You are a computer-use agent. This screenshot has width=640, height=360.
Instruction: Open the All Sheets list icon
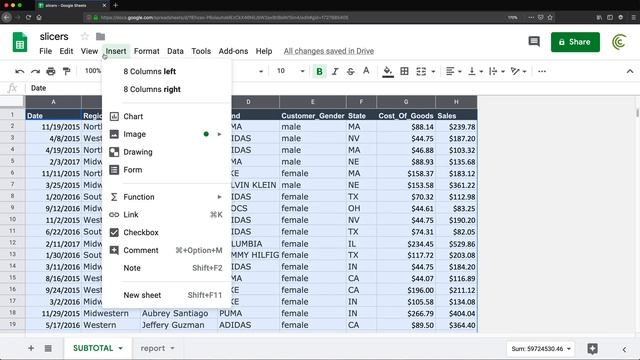click(x=48, y=348)
